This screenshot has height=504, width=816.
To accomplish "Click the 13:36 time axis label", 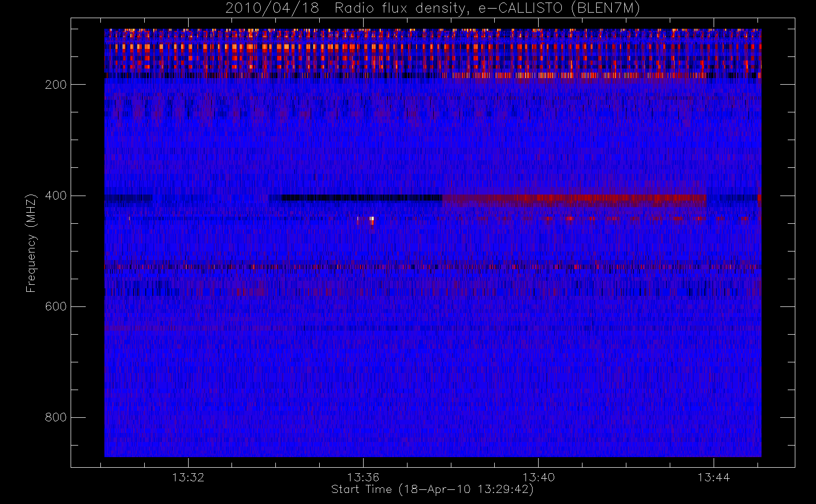I will coord(363,477).
